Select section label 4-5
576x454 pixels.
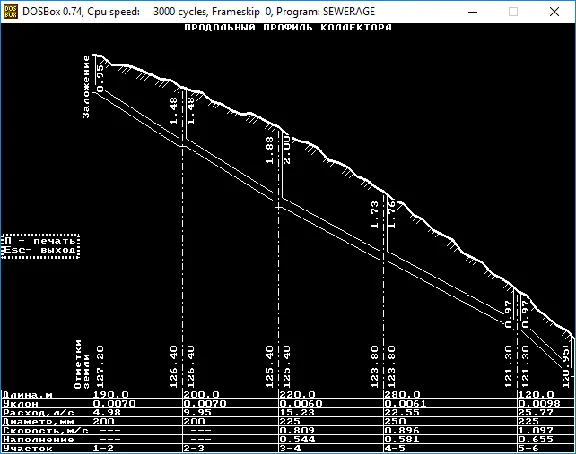(x=395, y=448)
